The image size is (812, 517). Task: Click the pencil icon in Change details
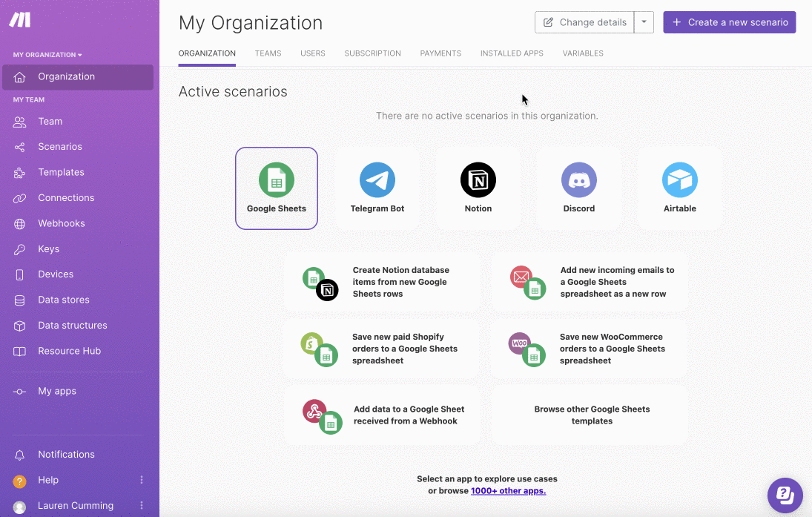coord(548,22)
